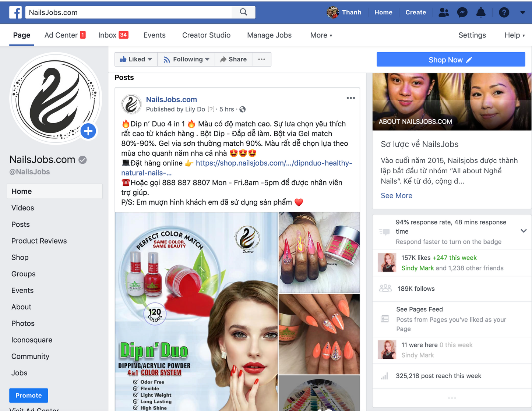Click the verified badge next to NailsJobs.com

coord(83,160)
